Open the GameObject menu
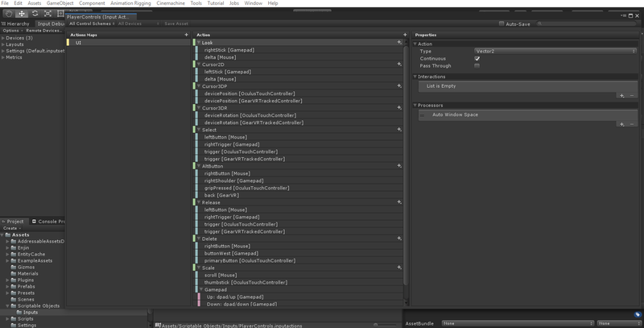Image resolution: width=644 pixels, height=328 pixels. (60, 3)
